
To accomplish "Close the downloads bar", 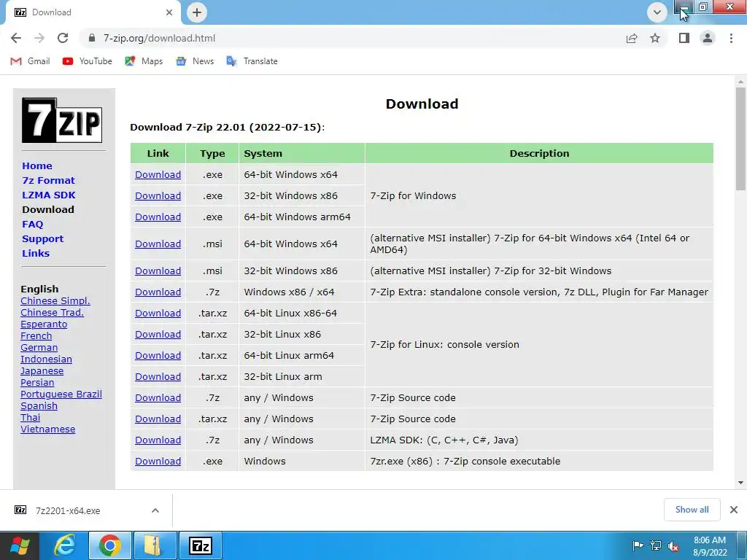I will [x=734, y=510].
